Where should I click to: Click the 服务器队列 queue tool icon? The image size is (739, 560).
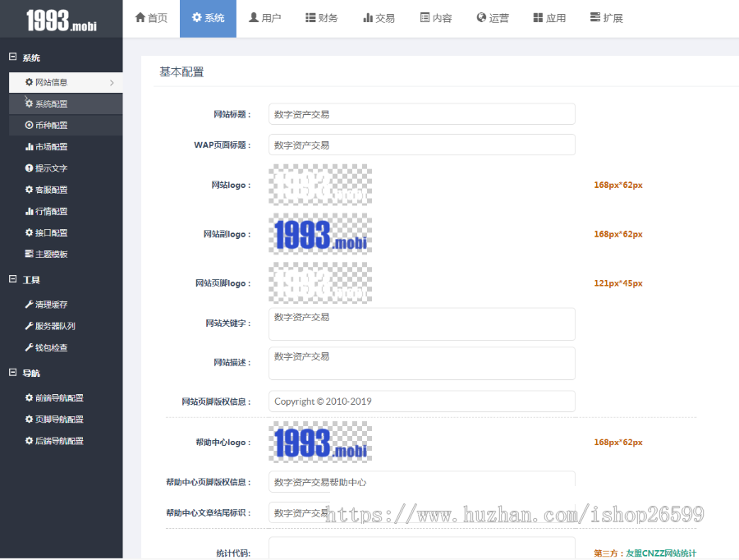click(x=30, y=326)
